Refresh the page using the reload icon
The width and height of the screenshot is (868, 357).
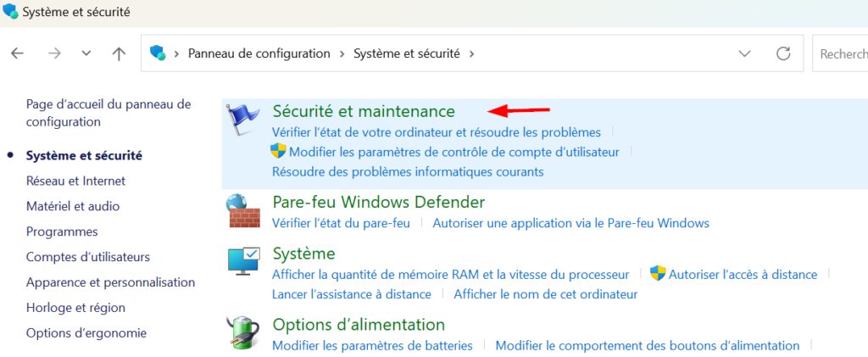coord(783,53)
